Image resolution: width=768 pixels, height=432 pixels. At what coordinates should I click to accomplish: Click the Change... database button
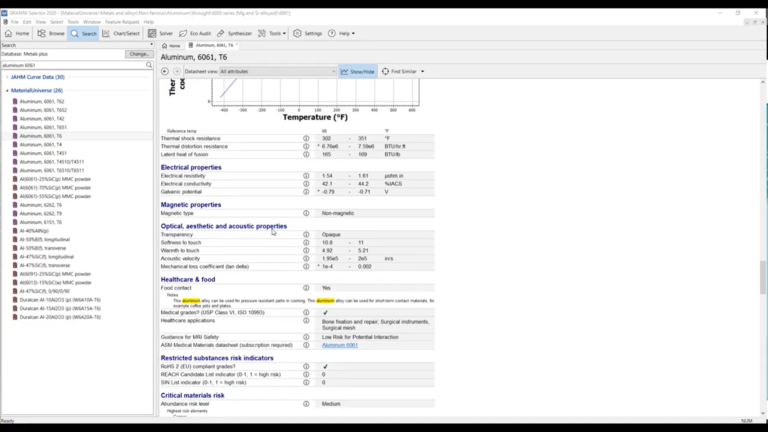tap(139, 54)
